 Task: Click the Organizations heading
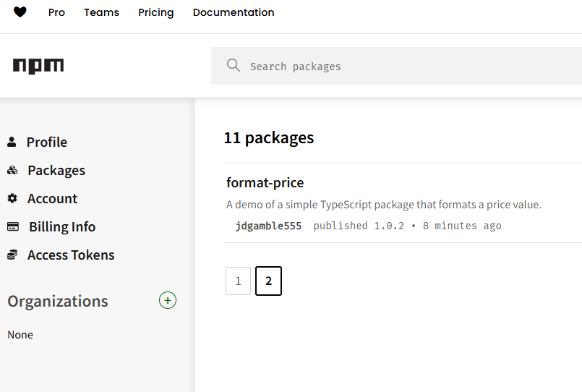[x=58, y=301]
